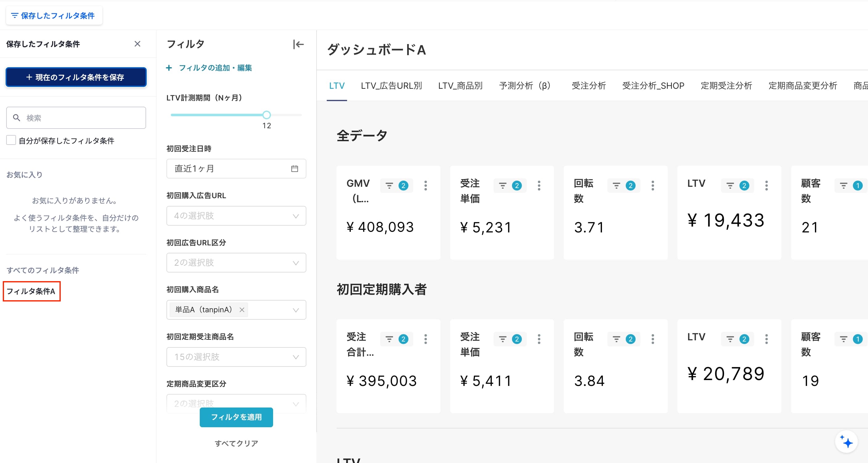Viewport: 868px width, 463px height.
Task: Select ¥ 19,433 LTV value
Action: click(x=726, y=220)
